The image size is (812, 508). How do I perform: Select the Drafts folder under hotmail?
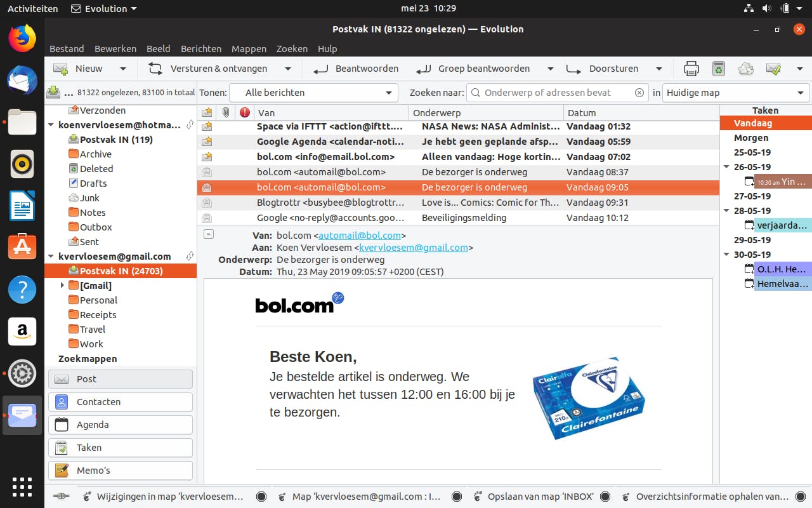[x=93, y=184]
